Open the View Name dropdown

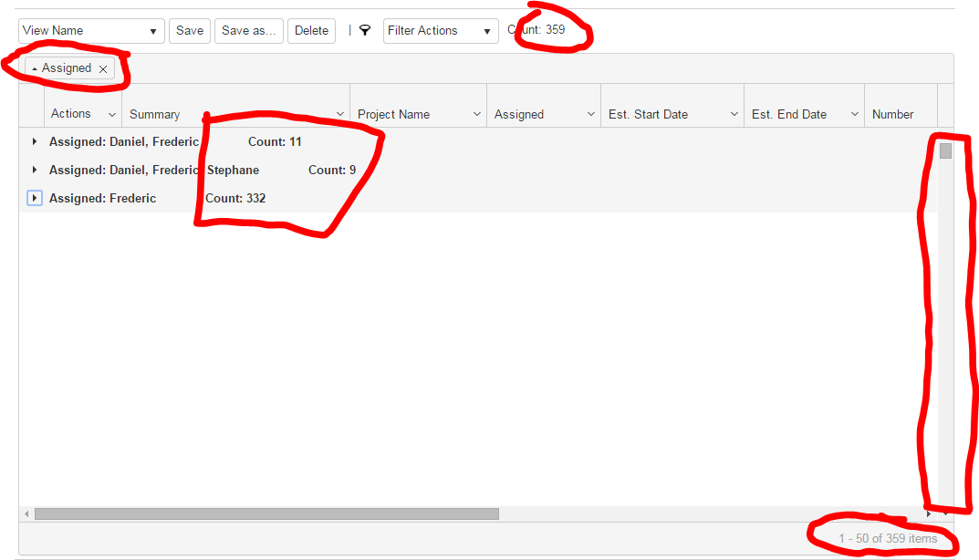point(92,31)
